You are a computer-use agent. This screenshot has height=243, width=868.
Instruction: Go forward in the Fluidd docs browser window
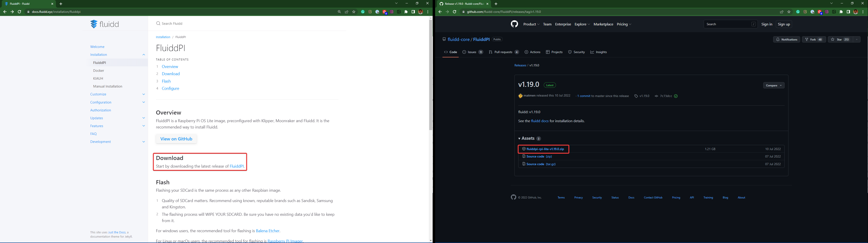pyautogui.click(x=12, y=12)
